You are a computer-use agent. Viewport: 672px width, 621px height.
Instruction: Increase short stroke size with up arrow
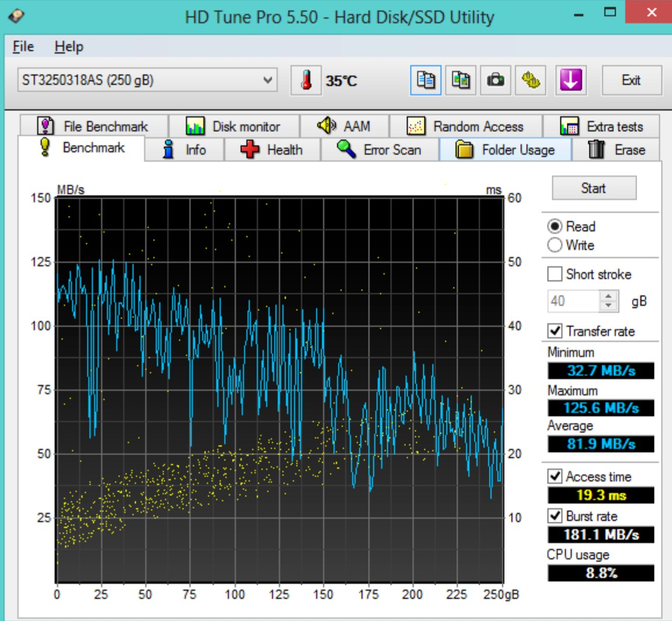609,296
